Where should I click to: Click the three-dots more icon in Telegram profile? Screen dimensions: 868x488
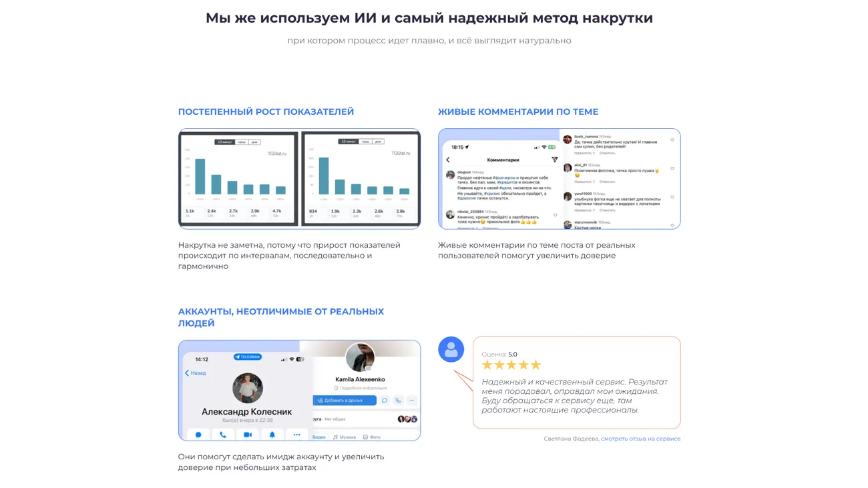pyautogui.click(x=297, y=435)
